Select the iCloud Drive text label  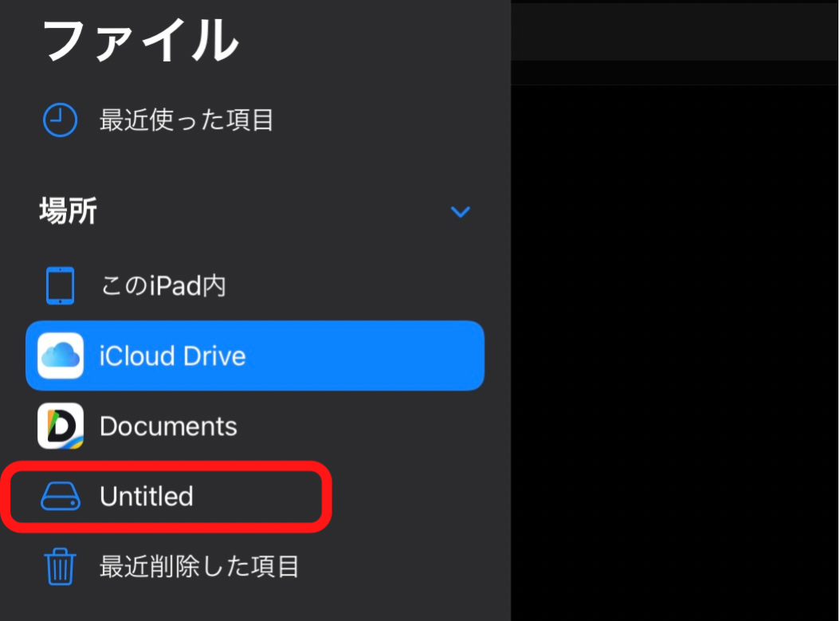click(x=172, y=356)
